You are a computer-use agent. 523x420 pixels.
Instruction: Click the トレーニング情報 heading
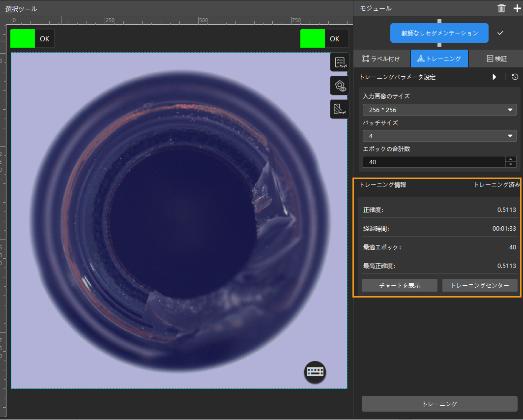coord(383,185)
